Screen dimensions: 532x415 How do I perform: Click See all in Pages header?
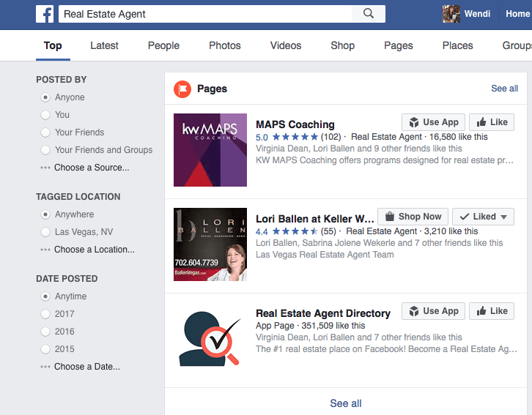tap(504, 89)
